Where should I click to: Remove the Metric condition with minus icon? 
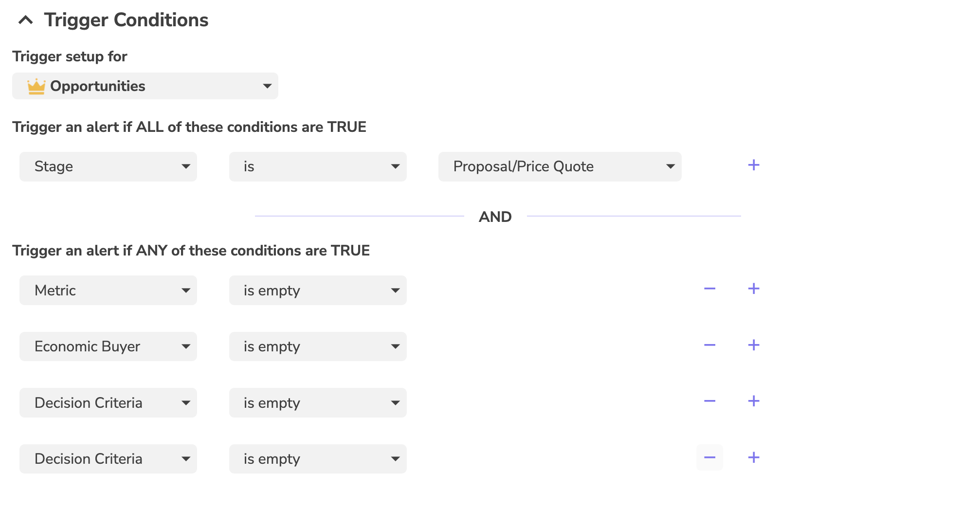[x=709, y=289]
